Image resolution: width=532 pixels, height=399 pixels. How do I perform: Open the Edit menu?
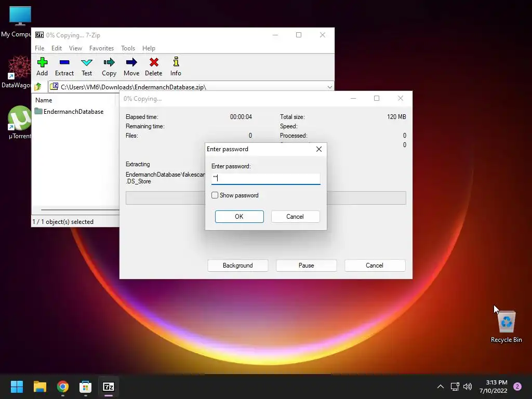click(x=57, y=48)
